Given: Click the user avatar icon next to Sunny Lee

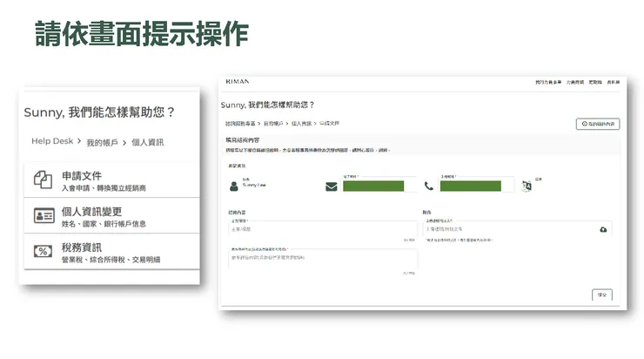Looking at the screenshot, I should [x=234, y=186].
